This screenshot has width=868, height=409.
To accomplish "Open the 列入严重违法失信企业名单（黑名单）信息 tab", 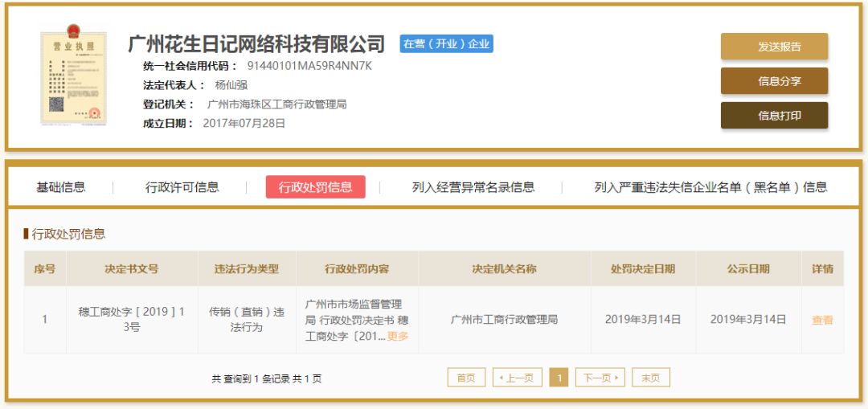I will click(710, 187).
